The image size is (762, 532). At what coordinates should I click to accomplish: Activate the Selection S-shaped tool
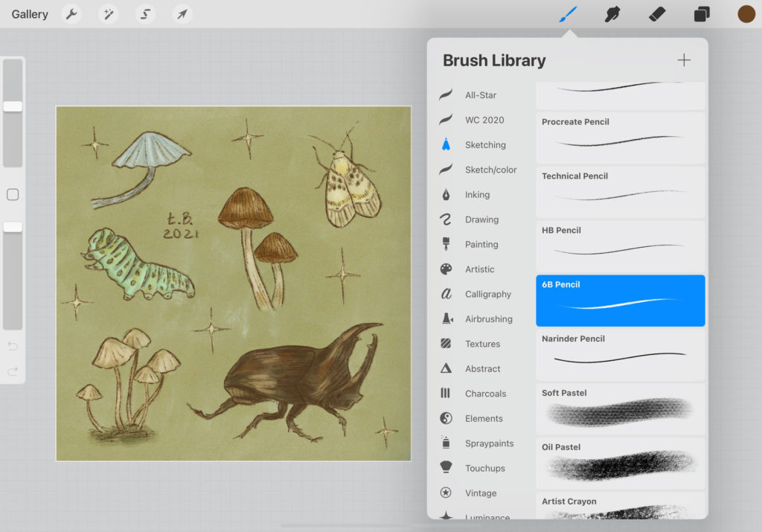146,14
